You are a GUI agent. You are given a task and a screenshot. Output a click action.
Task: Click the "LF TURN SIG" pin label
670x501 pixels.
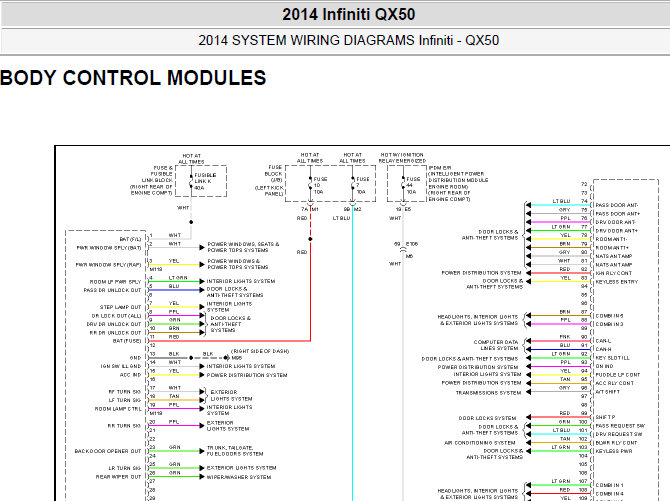(125, 400)
